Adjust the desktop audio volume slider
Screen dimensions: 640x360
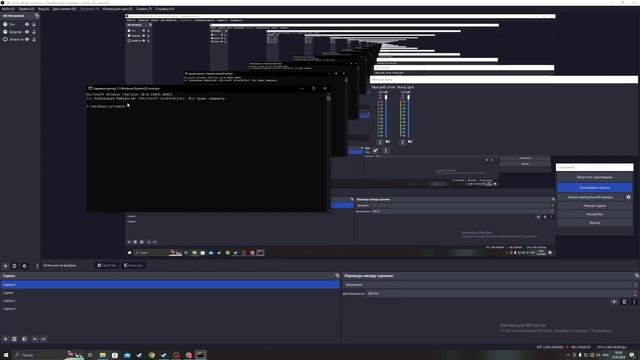tap(386, 116)
